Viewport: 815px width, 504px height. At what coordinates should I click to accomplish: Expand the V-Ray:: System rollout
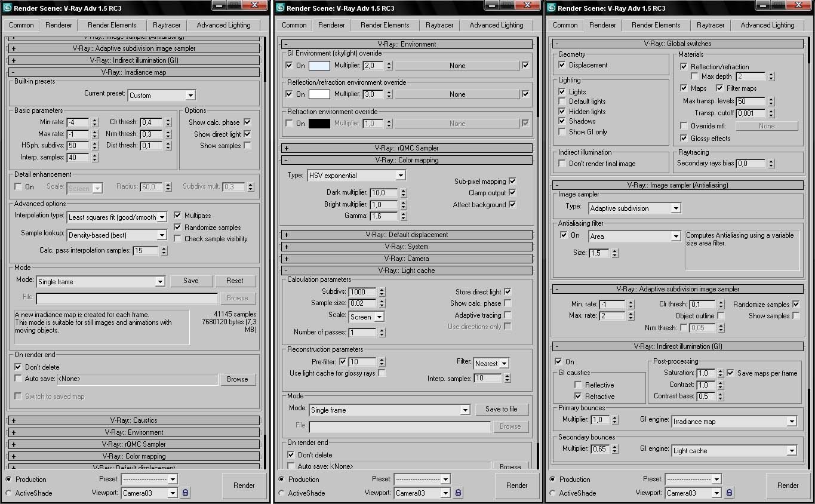coord(407,247)
